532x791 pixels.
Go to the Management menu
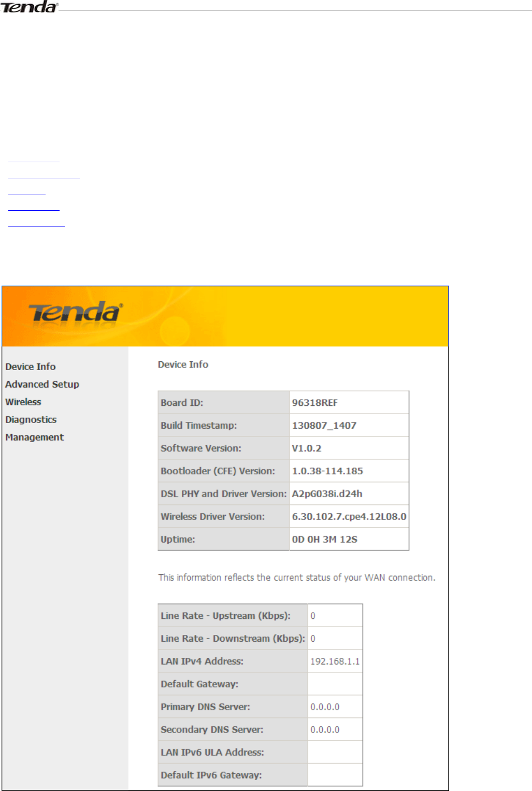tap(35, 437)
